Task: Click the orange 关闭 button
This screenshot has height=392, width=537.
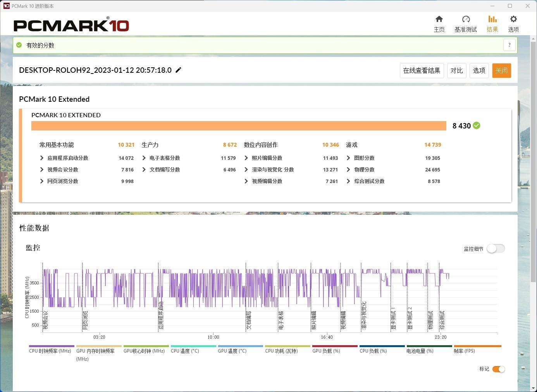Action: pos(501,70)
